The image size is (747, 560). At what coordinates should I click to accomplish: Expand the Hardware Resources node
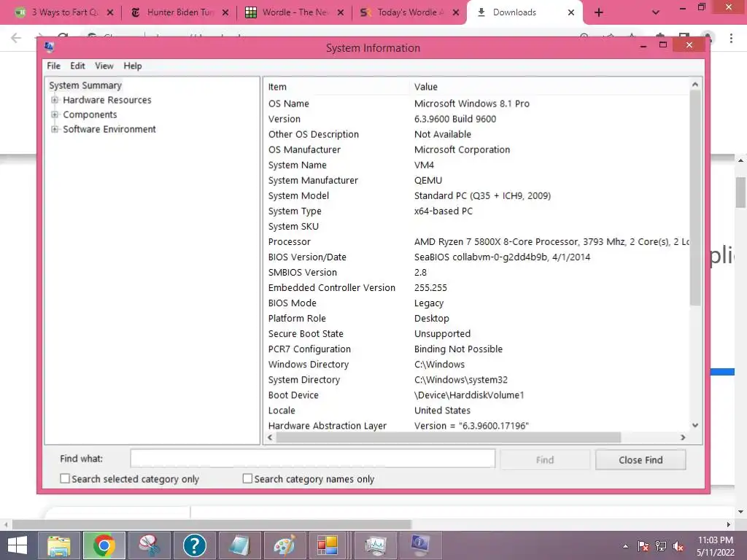pyautogui.click(x=55, y=100)
